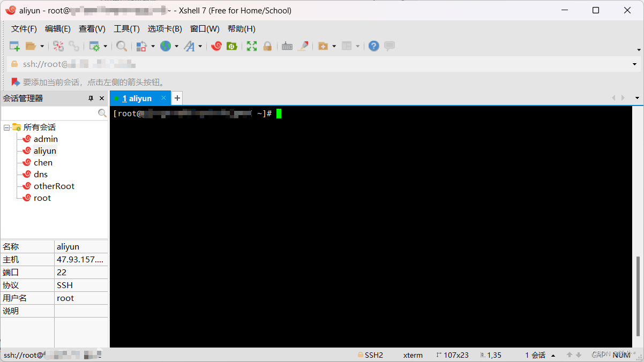Click the Find magnifier toolbar icon
The height and width of the screenshot is (362, 644).
tap(122, 47)
